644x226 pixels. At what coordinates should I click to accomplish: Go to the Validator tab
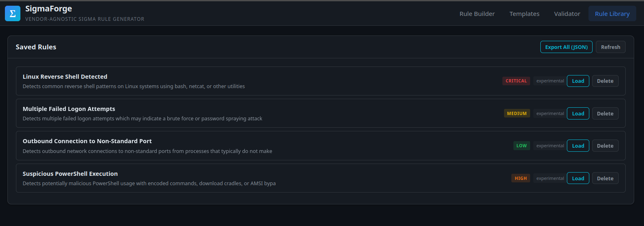[567, 14]
